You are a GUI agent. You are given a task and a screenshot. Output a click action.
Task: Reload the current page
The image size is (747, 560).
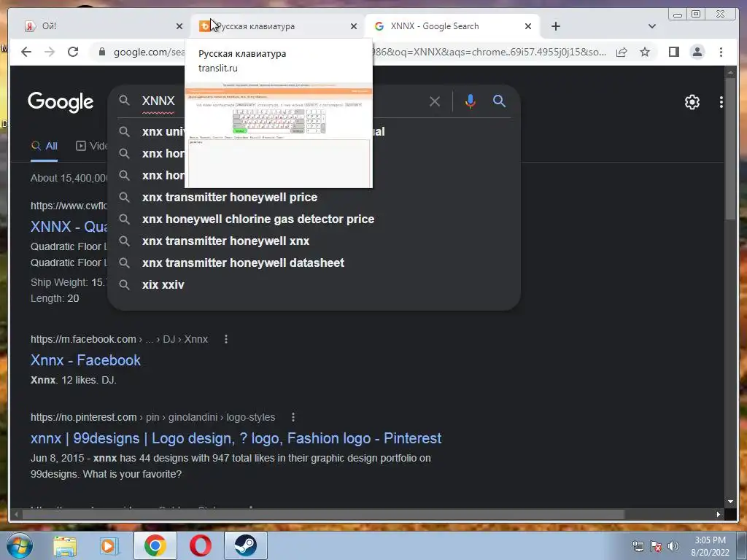pos(73,52)
